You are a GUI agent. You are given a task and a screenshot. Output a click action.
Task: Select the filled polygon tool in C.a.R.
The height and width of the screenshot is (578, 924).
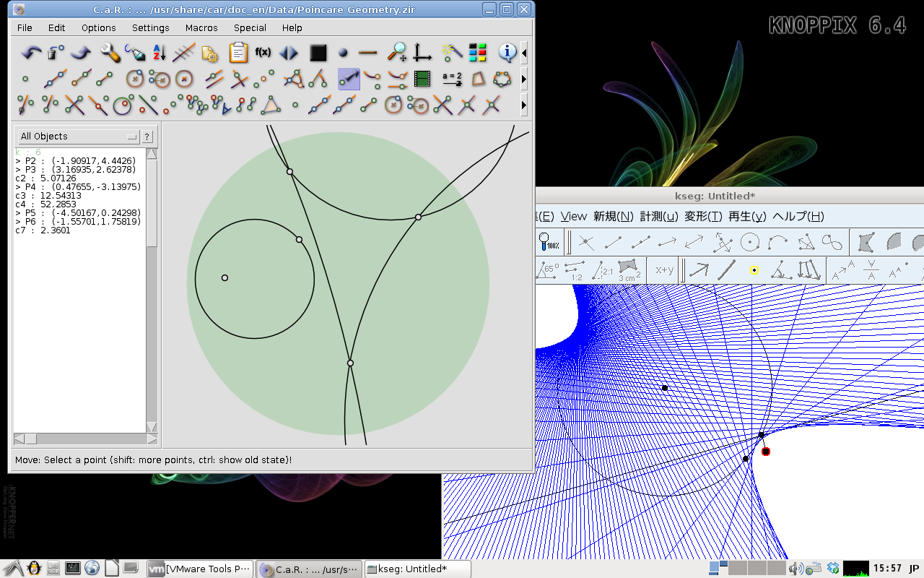(477, 79)
